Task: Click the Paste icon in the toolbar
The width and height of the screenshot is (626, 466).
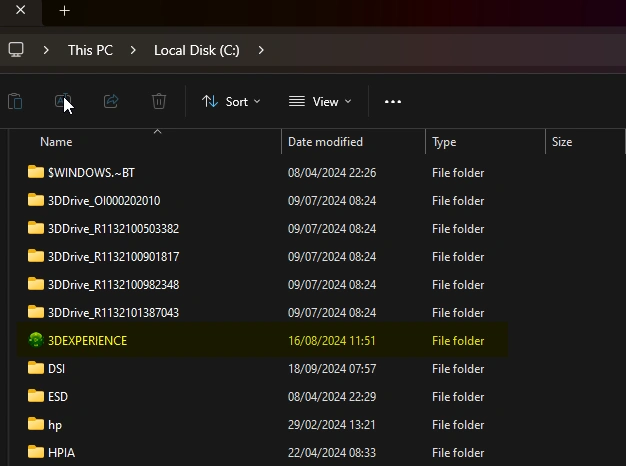Action: coord(15,101)
